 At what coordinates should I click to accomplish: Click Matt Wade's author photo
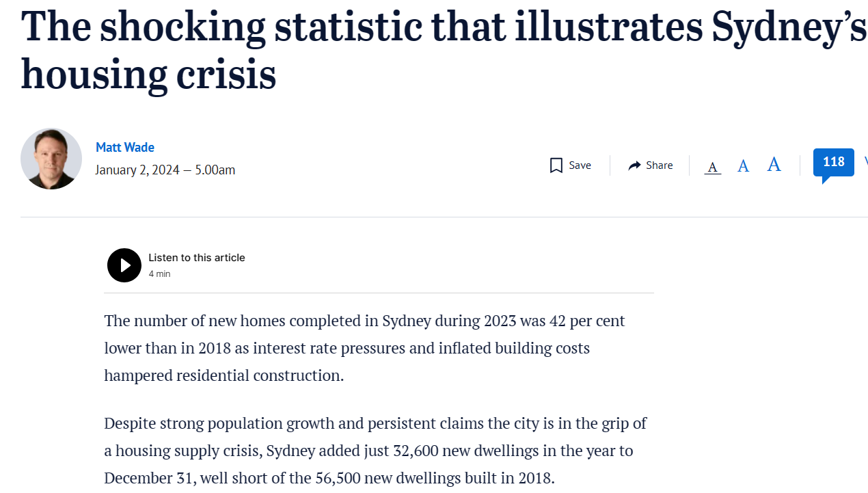point(51,159)
